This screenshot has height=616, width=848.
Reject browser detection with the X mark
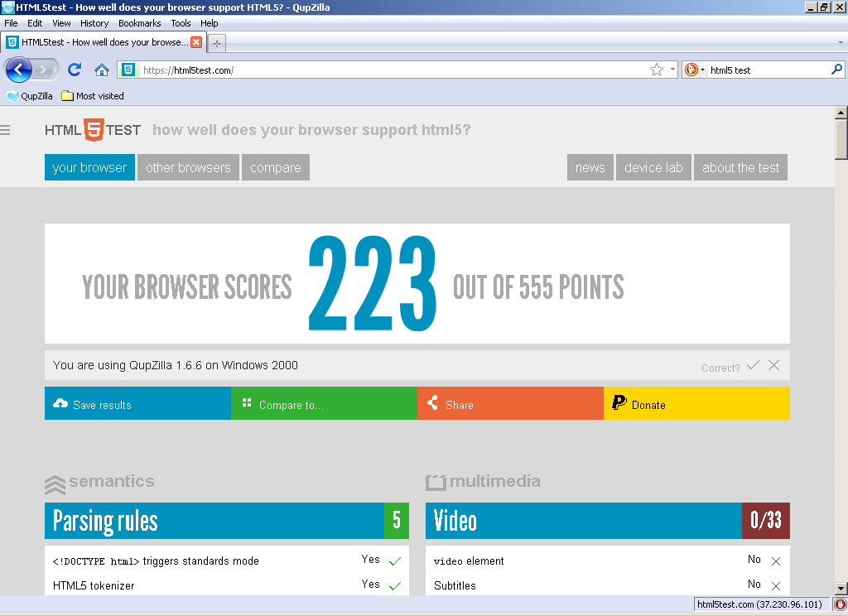click(774, 366)
